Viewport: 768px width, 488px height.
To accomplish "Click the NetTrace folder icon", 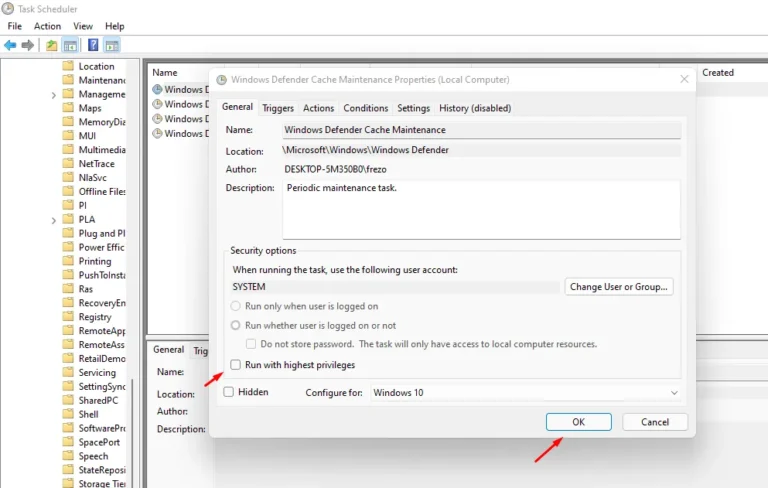I will [68, 163].
